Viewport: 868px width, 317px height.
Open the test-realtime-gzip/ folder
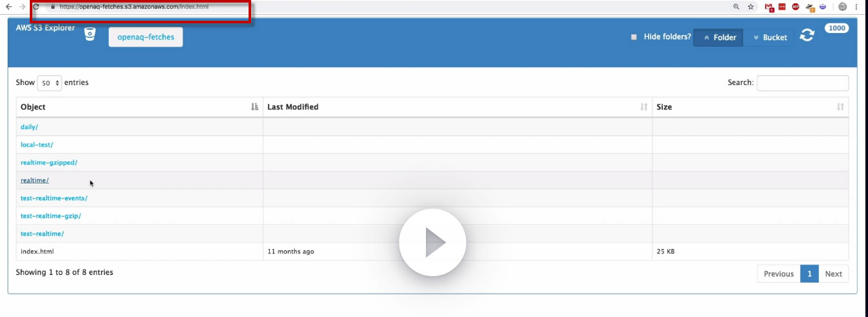(50, 216)
